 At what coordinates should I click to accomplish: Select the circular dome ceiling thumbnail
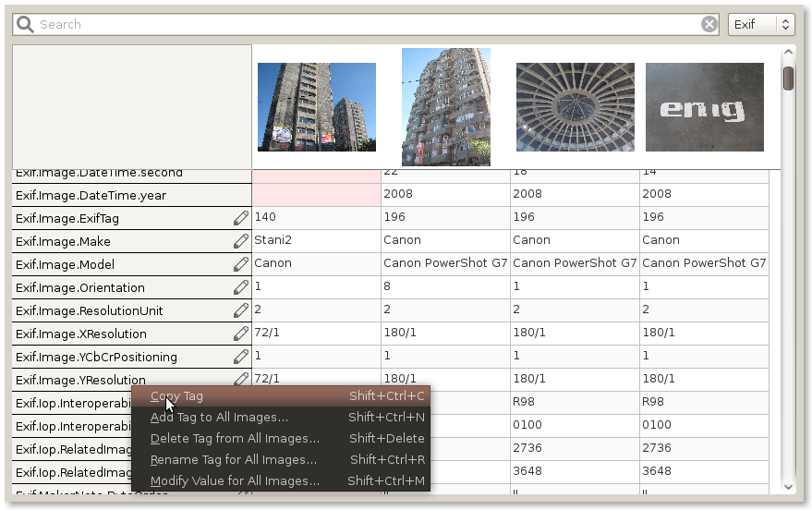pyautogui.click(x=575, y=107)
